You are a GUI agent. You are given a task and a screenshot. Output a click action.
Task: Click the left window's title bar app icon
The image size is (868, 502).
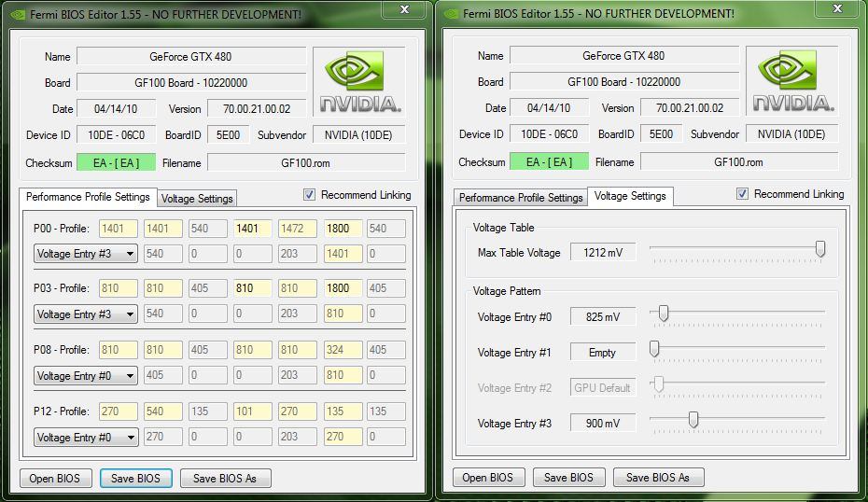[x=19, y=15]
